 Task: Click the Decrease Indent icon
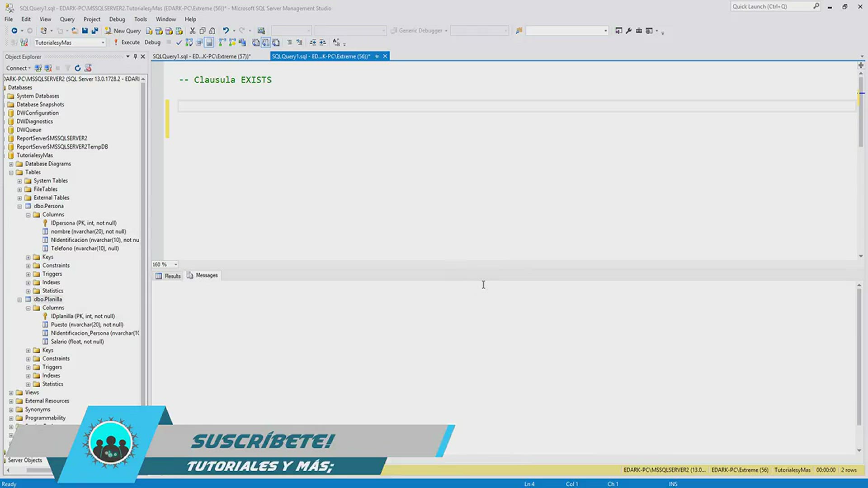coord(313,42)
